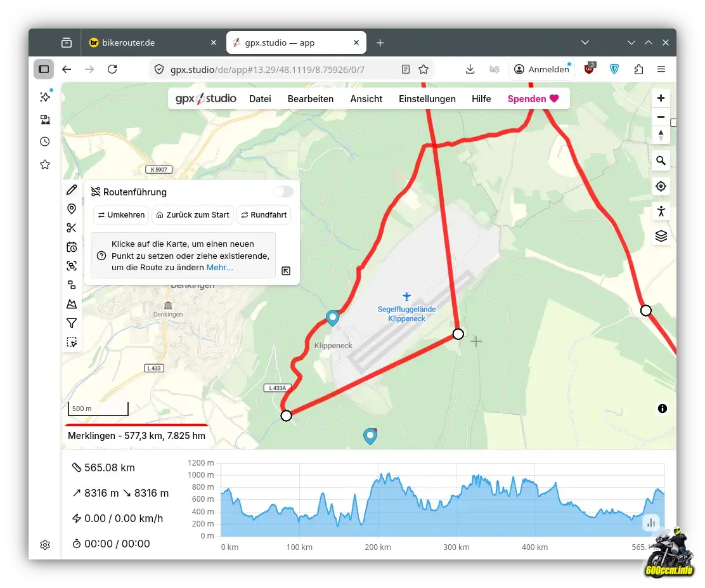This screenshot has width=705, height=588.
Task: Open elevation chart settings popup
Action: click(650, 523)
